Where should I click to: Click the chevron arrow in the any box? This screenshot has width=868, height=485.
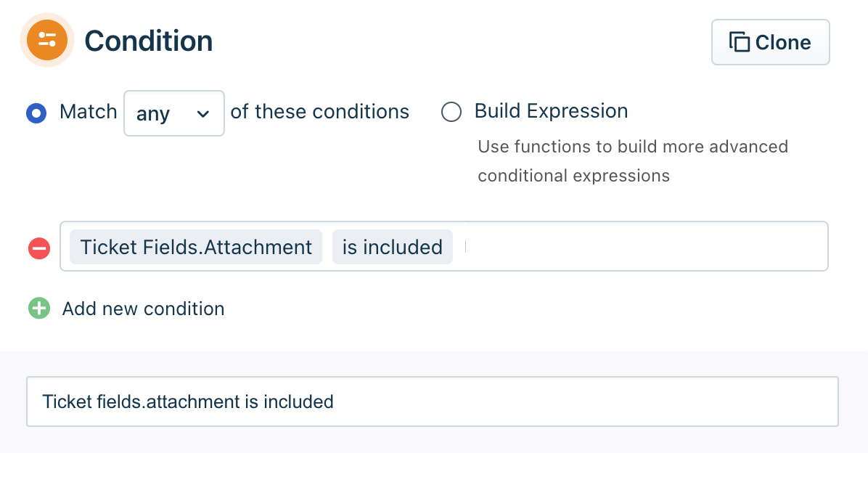203,114
